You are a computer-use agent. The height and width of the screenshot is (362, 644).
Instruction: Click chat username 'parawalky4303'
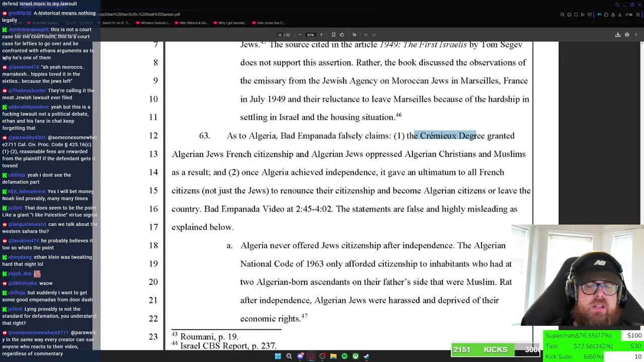point(27,138)
